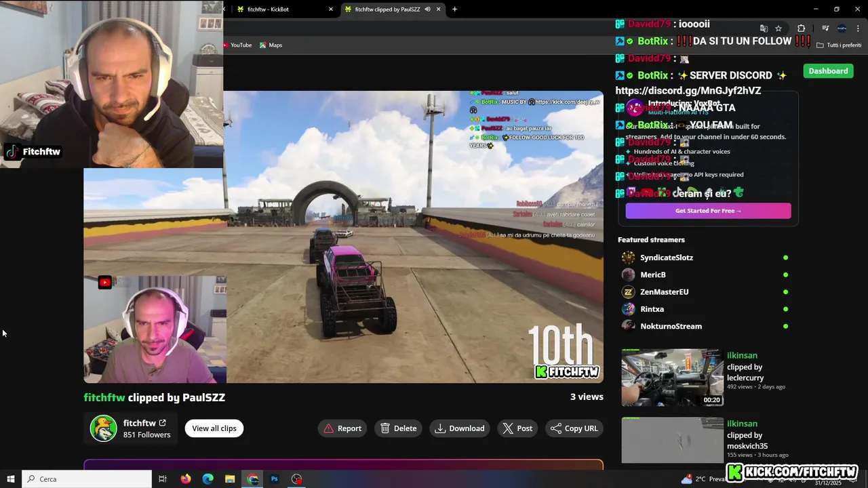Open OBS Studio from the taskbar

(x=297, y=479)
